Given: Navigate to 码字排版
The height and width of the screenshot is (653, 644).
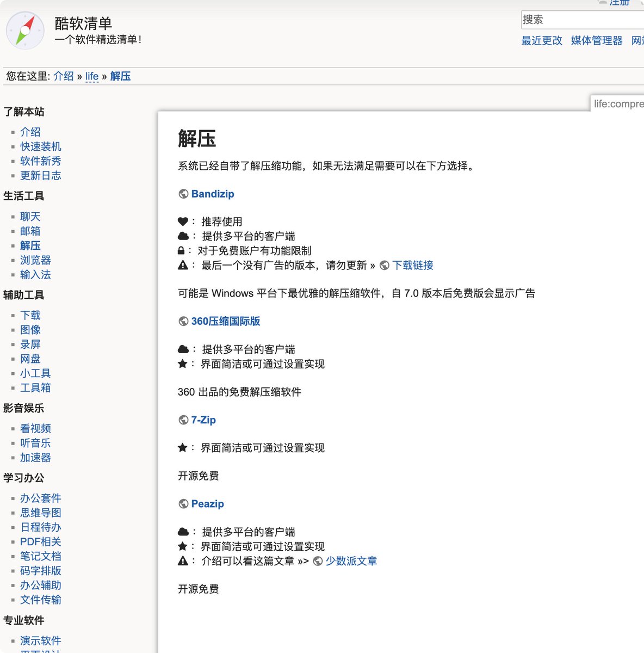Looking at the screenshot, I should 41,571.
